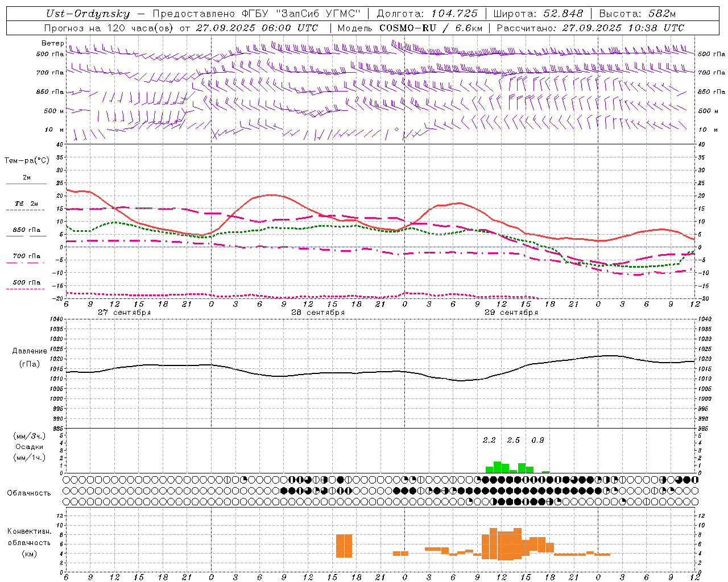Click the 2.2 three-hour precipitation total
Screen dimensions: 728x582
[x=489, y=440]
